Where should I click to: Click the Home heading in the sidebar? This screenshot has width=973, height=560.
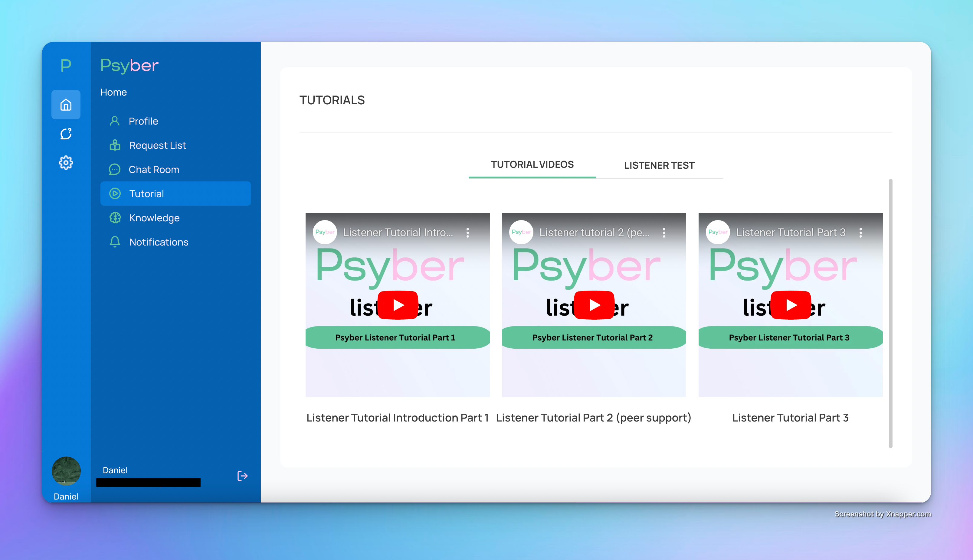(113, 92)
